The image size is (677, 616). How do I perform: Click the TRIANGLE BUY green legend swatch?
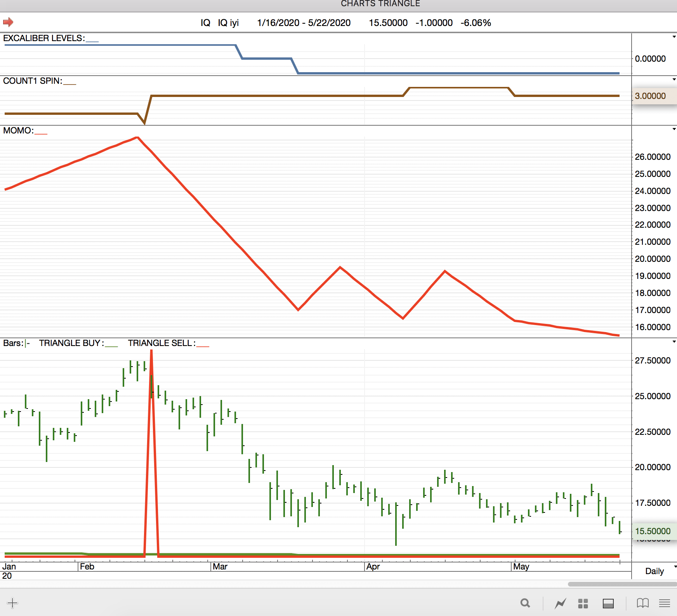tap(111, 346)
